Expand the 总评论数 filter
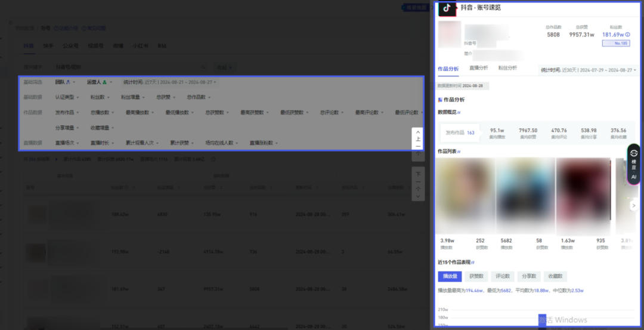 332,112
